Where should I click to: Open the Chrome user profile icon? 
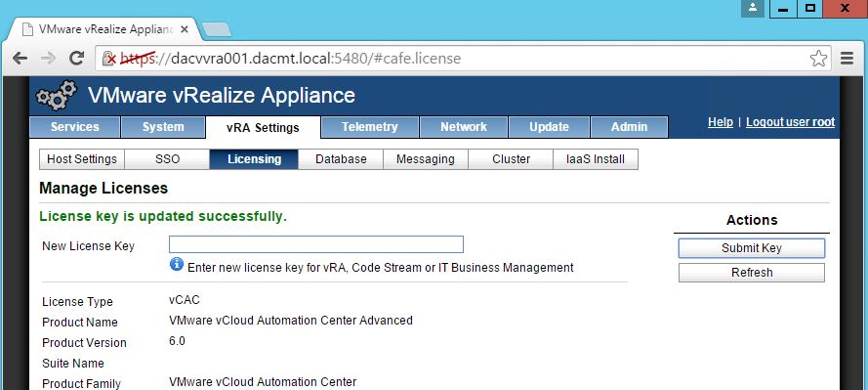(753, 9)
